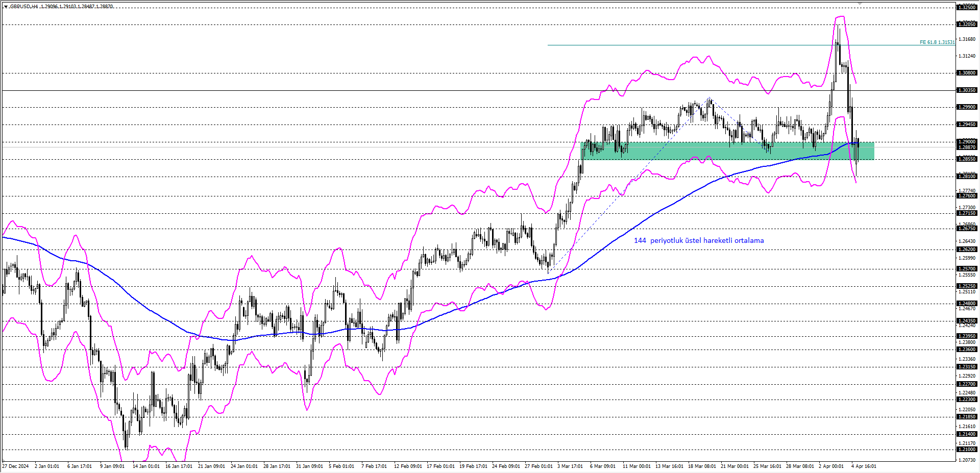
Task: Click the 1.24350 price level label
Action: [x=967, y=321]
